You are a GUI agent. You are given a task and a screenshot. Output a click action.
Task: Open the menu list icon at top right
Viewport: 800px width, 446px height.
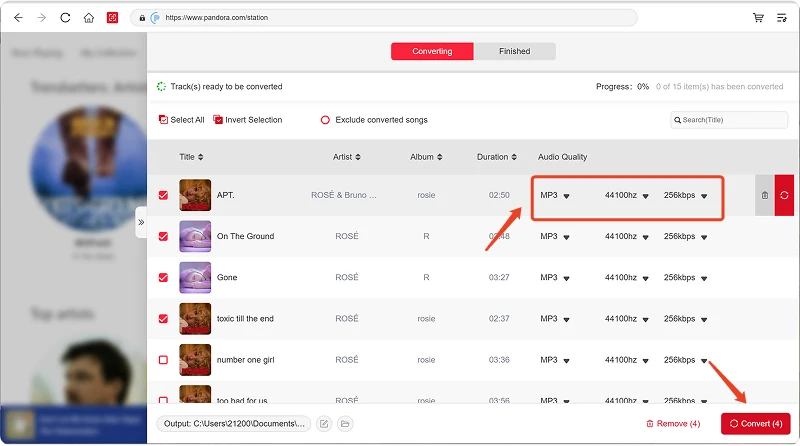[x=782, y=18]
